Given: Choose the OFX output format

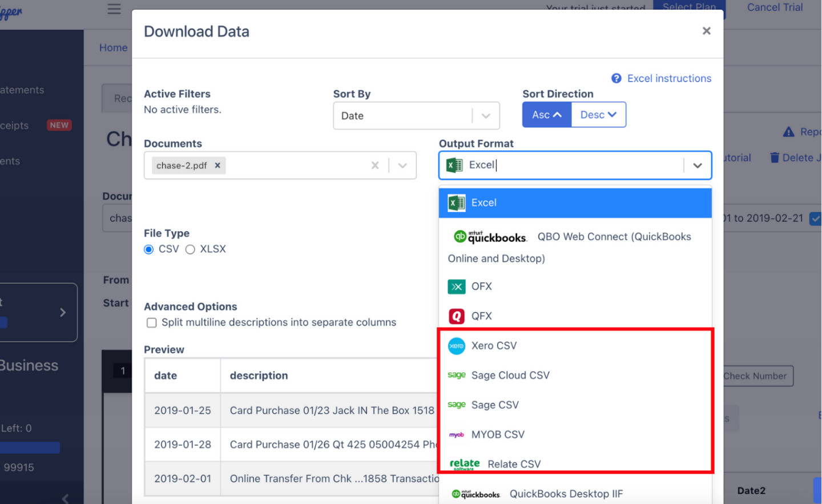Looking at the screenshot, I should [x=575, y=287].
